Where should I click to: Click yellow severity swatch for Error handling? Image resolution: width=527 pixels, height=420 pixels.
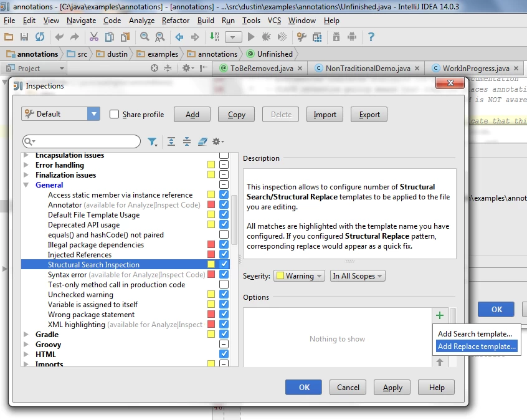pos(211,165)
